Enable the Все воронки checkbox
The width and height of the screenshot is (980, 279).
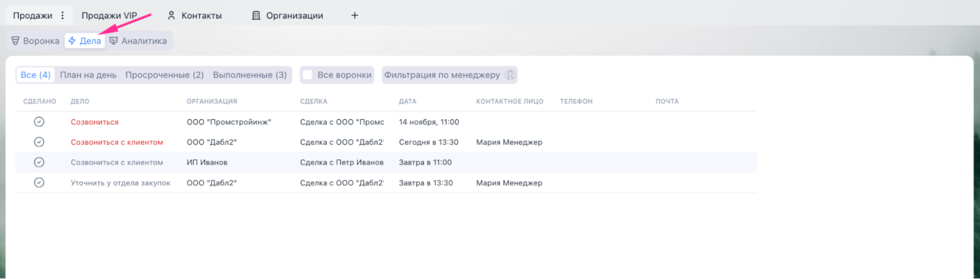coord(307,75)
